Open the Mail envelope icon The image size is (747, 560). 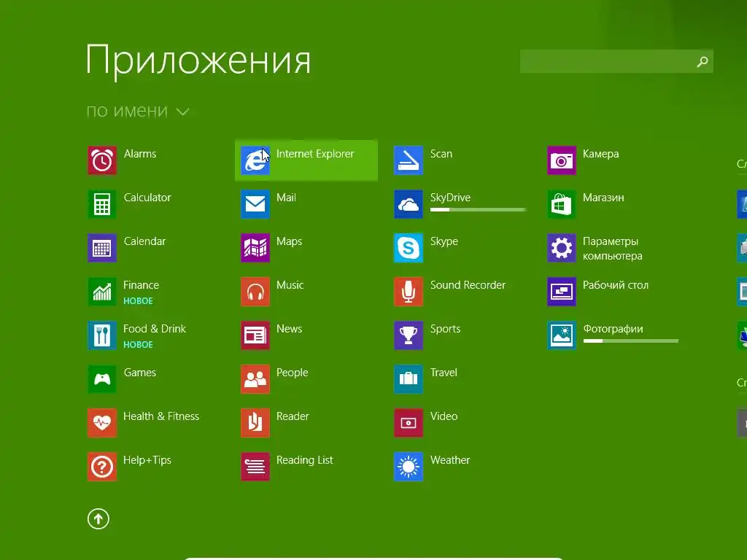click(x=255, y=204)
